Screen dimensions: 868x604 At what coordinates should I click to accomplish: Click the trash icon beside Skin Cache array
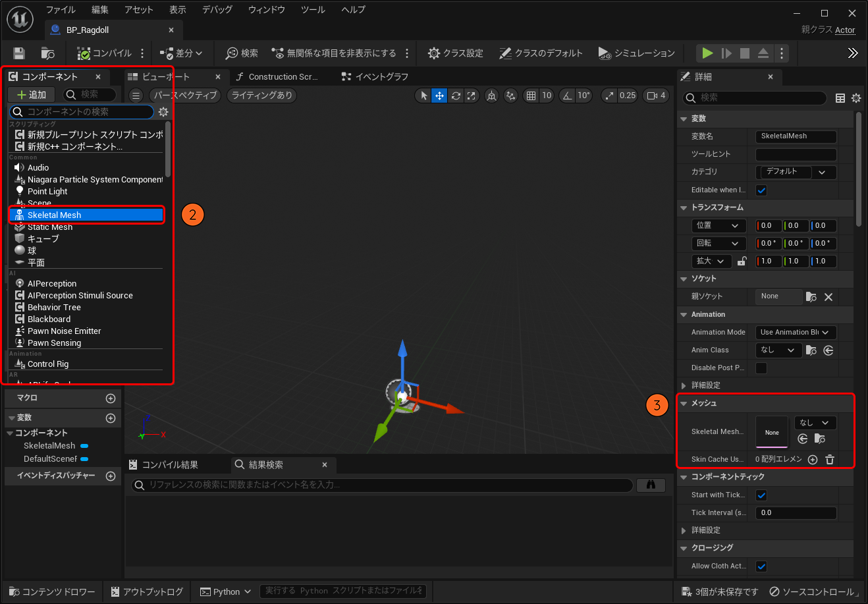[x=830, y=460]
